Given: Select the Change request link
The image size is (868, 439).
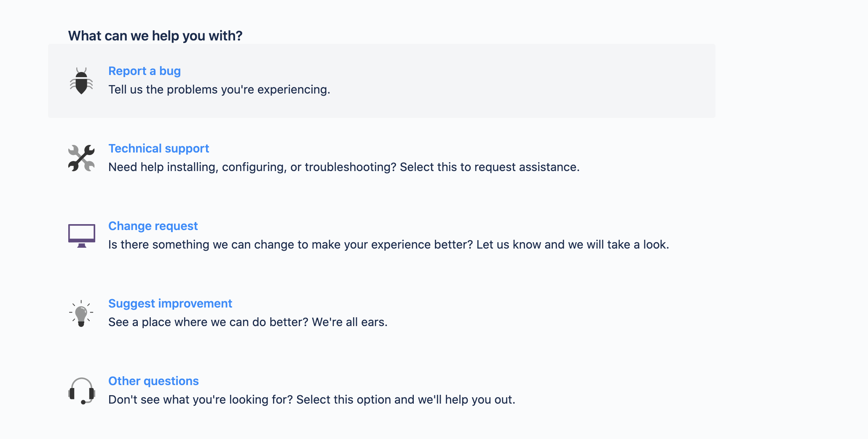Looking at the screenshot, I should click(x=153, y=226).
